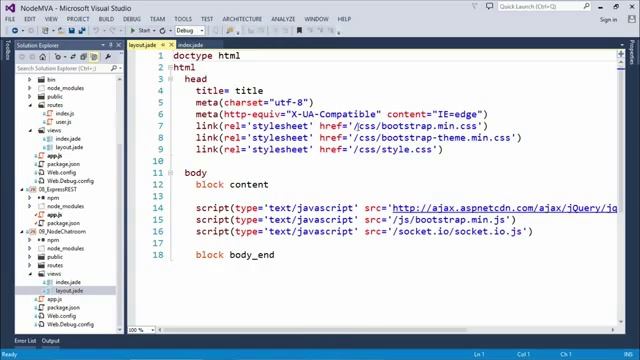
Task: Open the feedback speech bubble icon
Action: (x=489, y=6)
